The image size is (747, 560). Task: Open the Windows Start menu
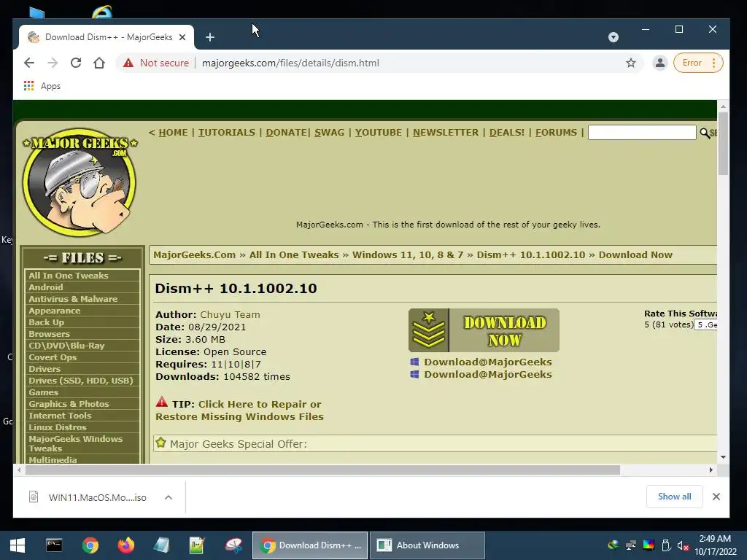tap(18, 545)
